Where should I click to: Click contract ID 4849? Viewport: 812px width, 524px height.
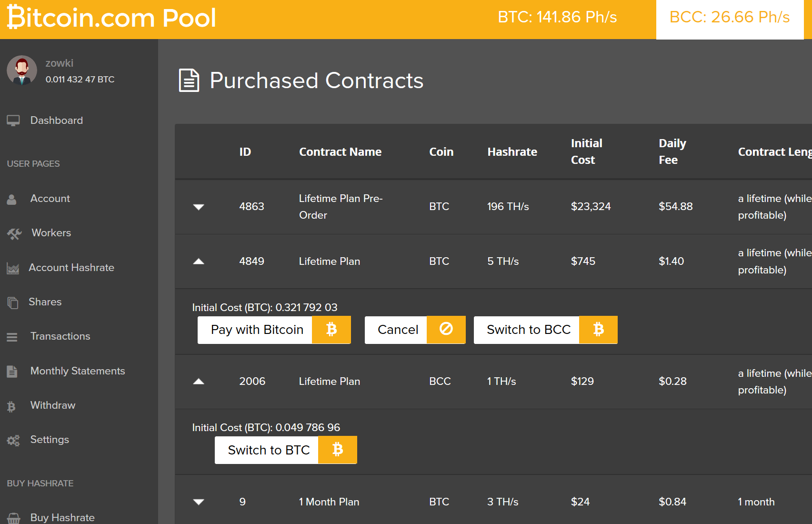click(x=252, y=261)
